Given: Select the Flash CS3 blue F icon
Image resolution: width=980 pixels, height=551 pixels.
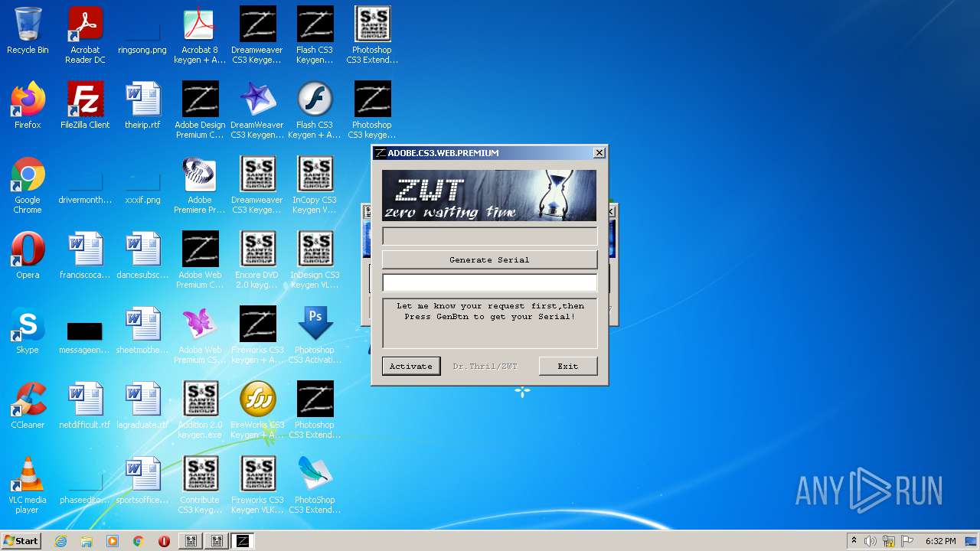Looking at the screenshot, I should 315,110.
